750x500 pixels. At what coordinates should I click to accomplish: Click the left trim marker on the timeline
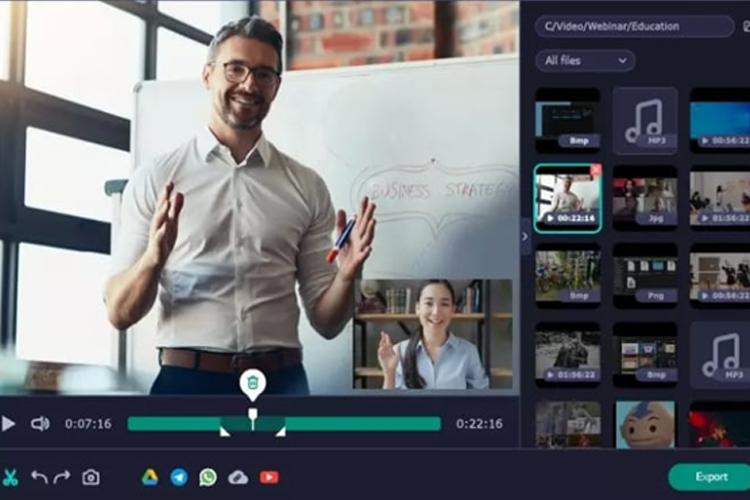point(224,432)
